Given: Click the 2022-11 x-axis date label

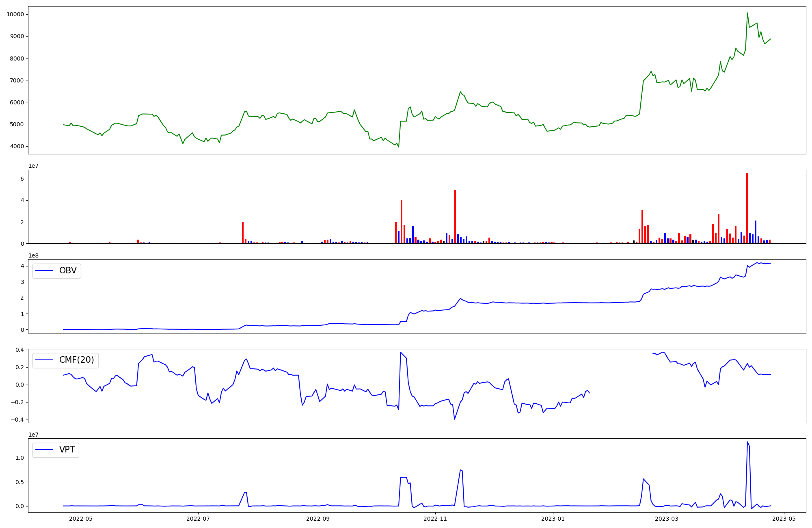Looking at the screenshot, I should click(x=435, y=519).
